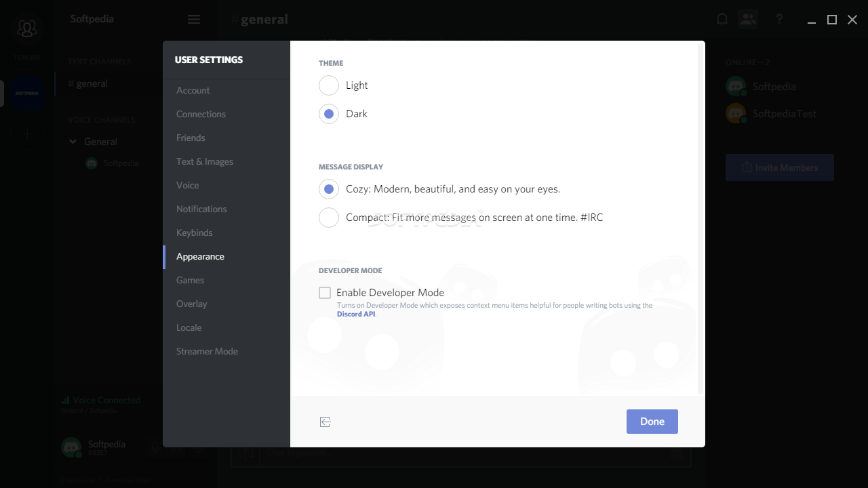The height and width of the screenshot is (488, 868).
Task: Click Softpedia in online members list
Action: click(774, 87)
